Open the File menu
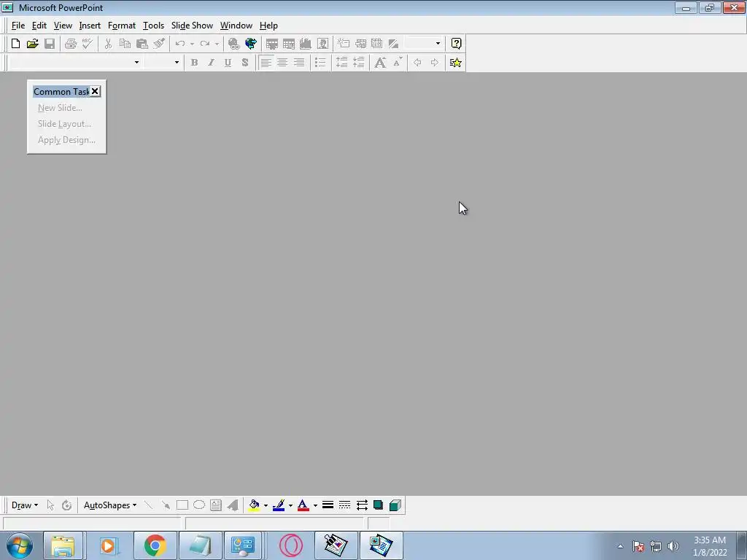Screen dimensions: 747x560 (x=18, y=26)
